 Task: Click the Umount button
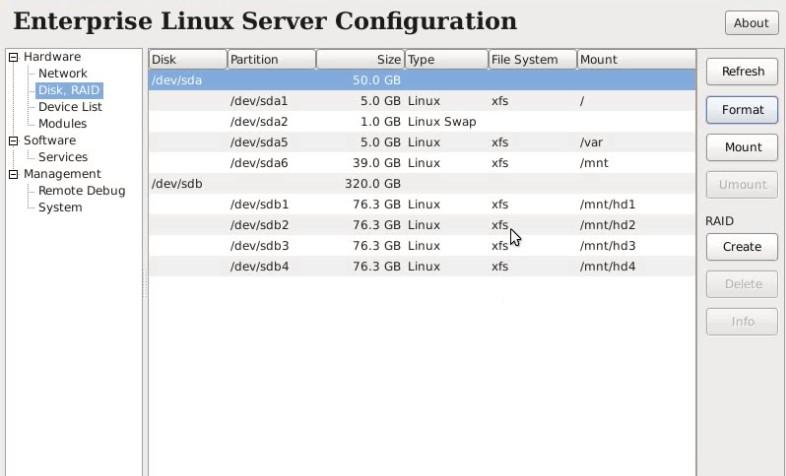pyautogui.click(x=742, y=185)
